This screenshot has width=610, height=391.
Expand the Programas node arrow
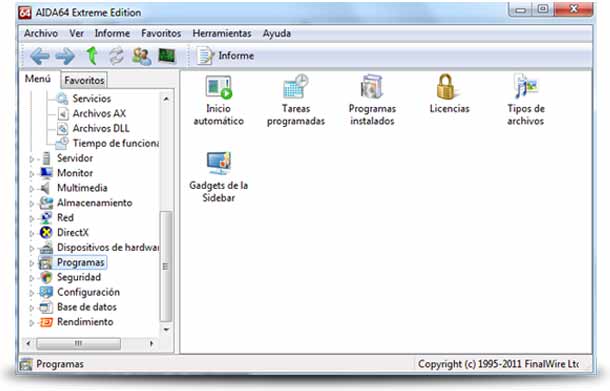pos(32,263)
